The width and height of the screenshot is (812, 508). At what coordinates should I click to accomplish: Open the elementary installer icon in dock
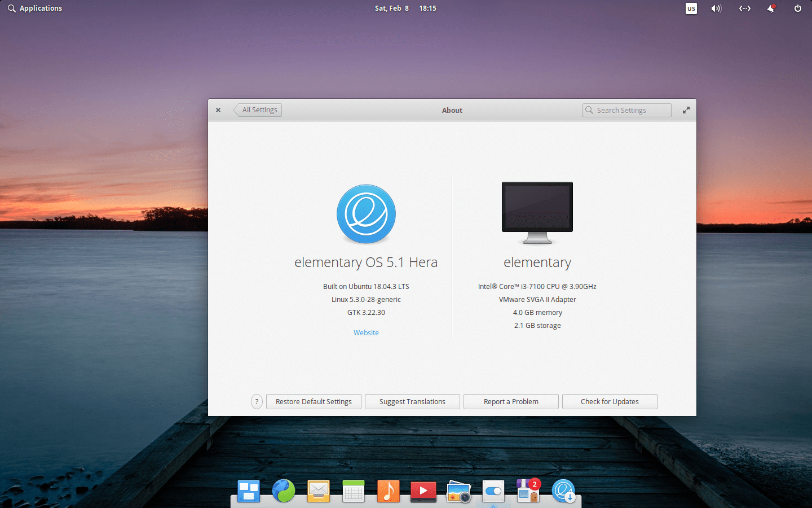(x=563, y=491)
